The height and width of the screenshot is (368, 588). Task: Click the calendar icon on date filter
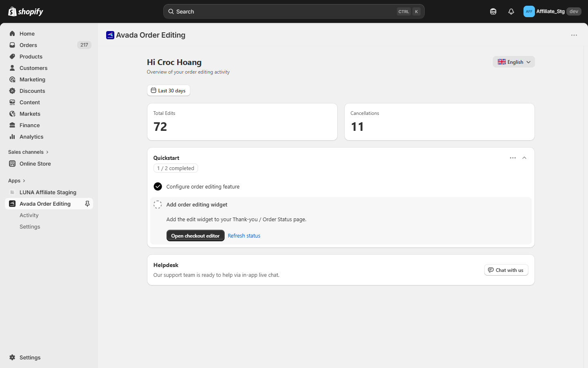pos(154,90)
